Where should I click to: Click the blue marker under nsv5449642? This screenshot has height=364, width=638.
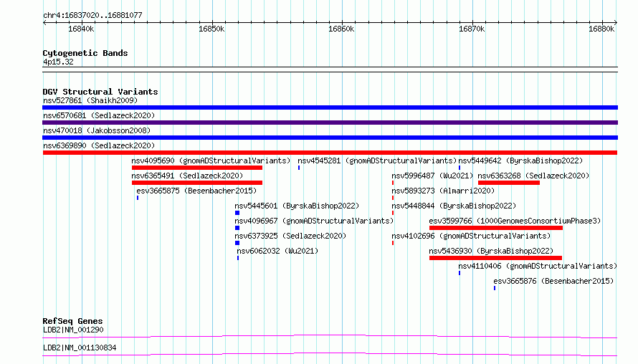[x=460, y=168]
